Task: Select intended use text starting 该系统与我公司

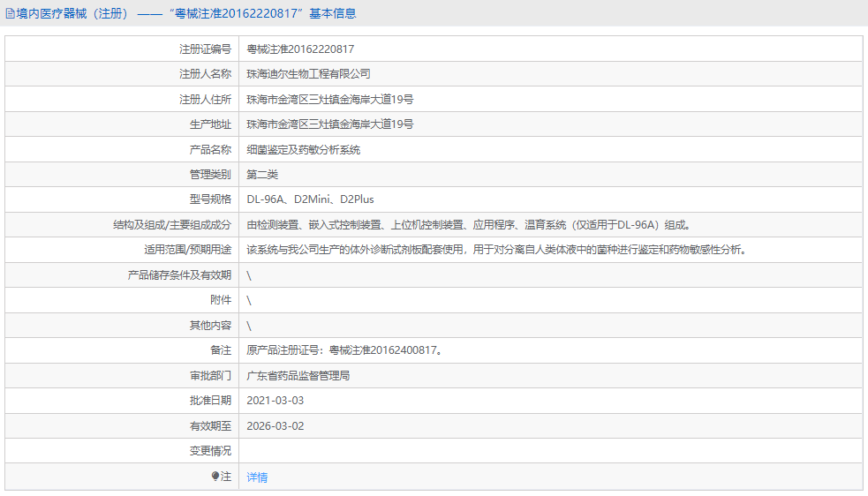Action: click(497, 250)
